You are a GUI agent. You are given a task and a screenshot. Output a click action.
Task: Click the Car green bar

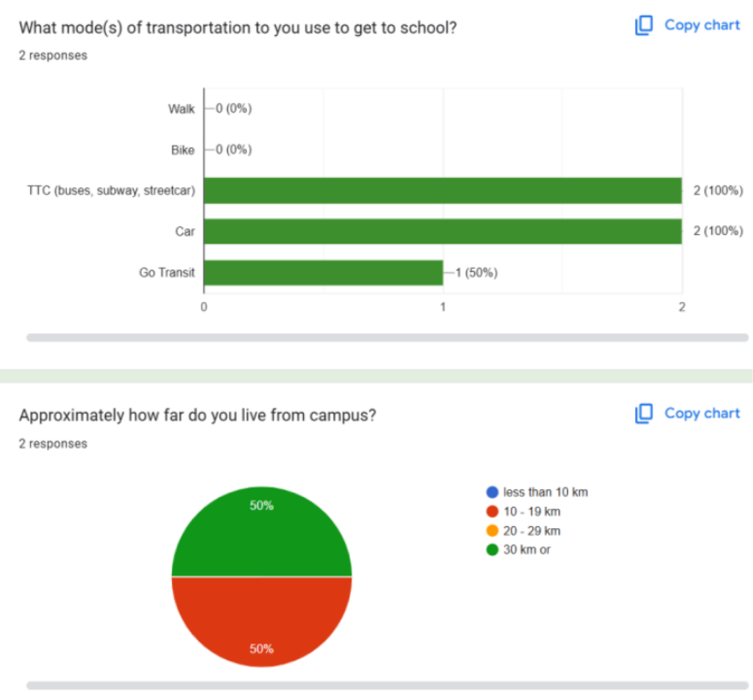443,231
